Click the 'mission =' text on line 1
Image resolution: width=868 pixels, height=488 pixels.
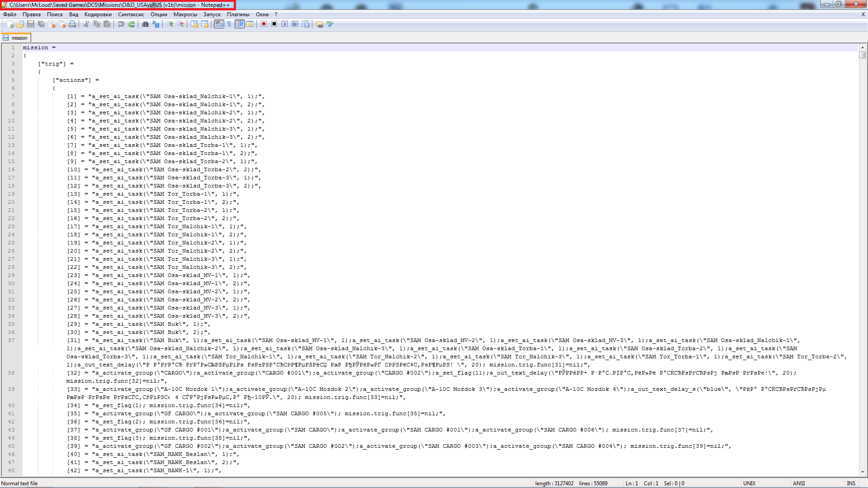(39, 47)
